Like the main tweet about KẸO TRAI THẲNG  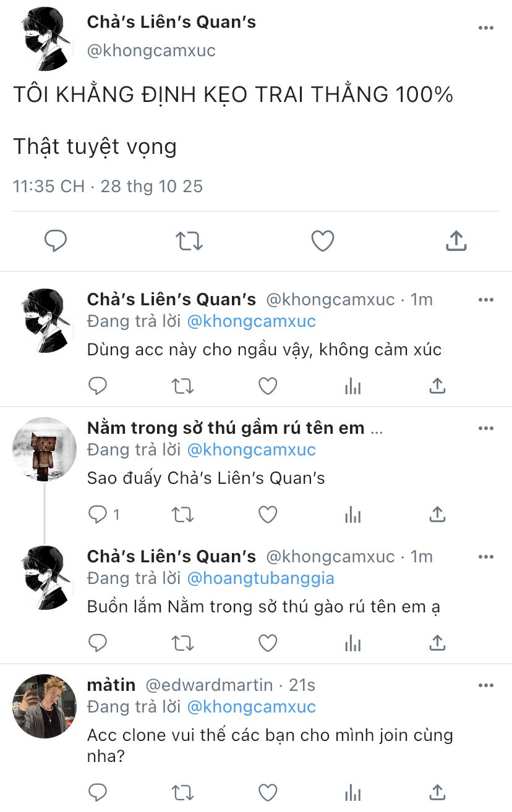coord(322,241)
